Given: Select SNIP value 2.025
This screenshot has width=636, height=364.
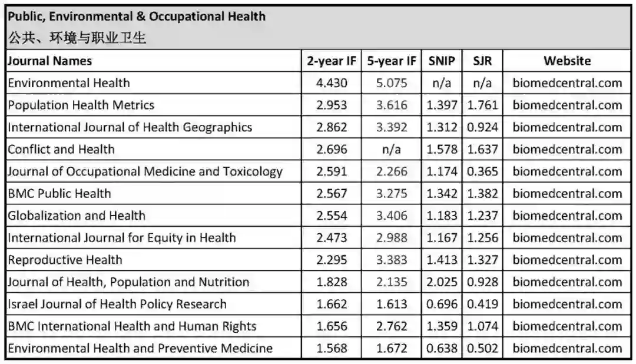Looking at the screenshot, I should click(x=441, y=282).
